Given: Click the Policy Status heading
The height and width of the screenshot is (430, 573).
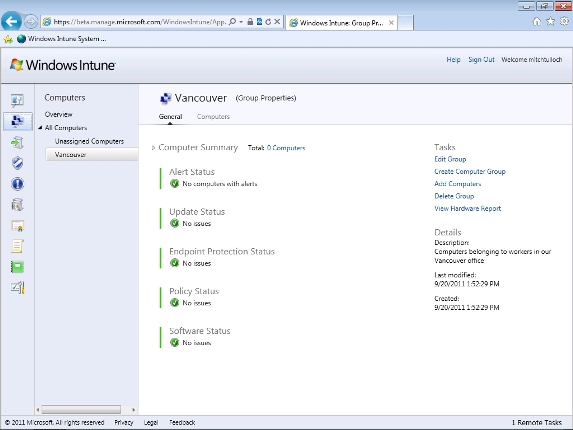Looking at the screenshot, I should pos(194,291).
